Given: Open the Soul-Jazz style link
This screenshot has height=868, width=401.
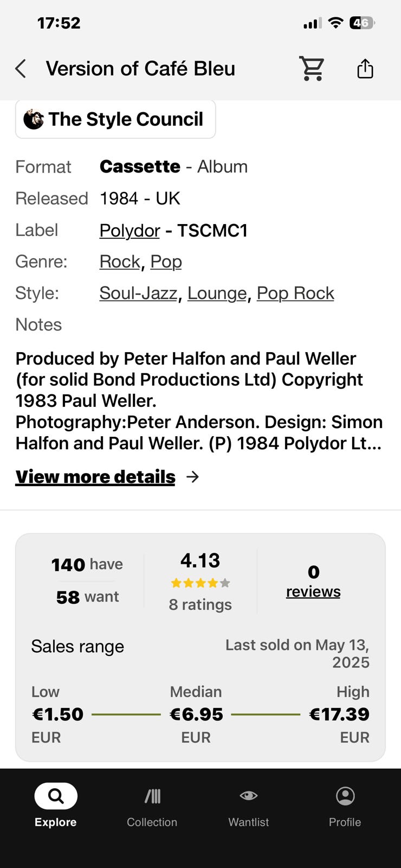Looking at the screenshot, I should (138, 293).
